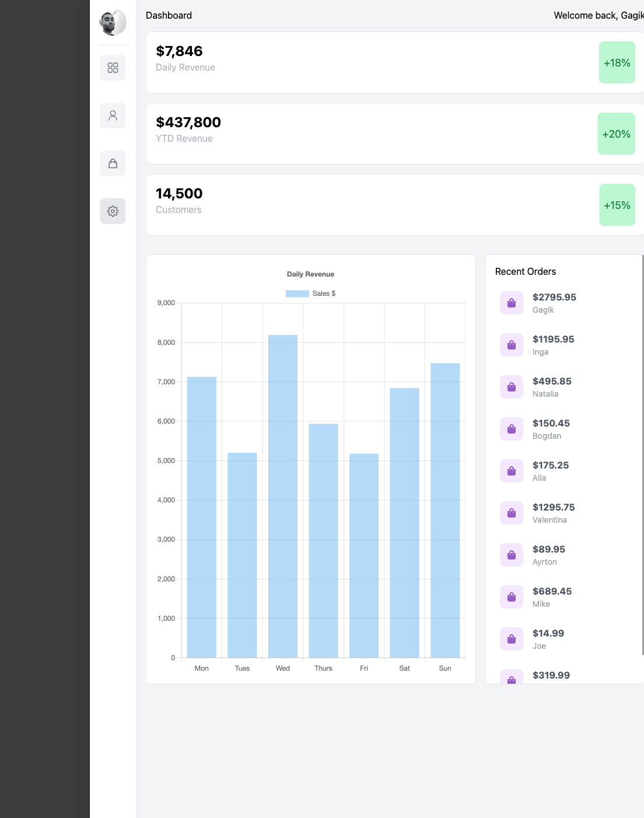
Task: Click the $437,800 YTD Revenue value
Action: point(188,123)
